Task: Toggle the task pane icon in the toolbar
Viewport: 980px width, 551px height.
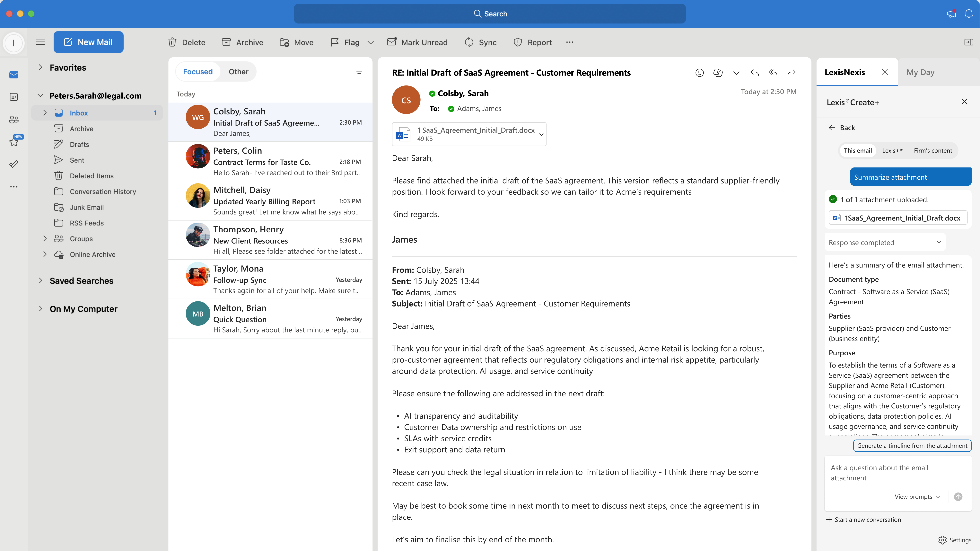Action: click(x=969, y=42)
